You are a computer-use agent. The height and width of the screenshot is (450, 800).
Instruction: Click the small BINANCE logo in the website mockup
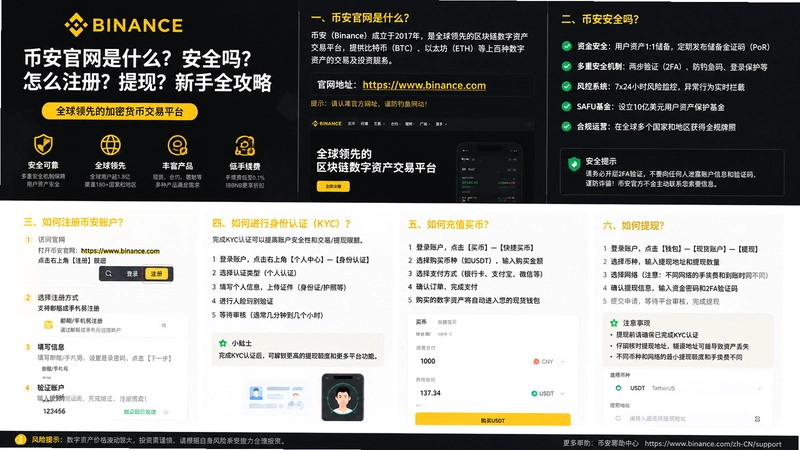coord(327,123)
